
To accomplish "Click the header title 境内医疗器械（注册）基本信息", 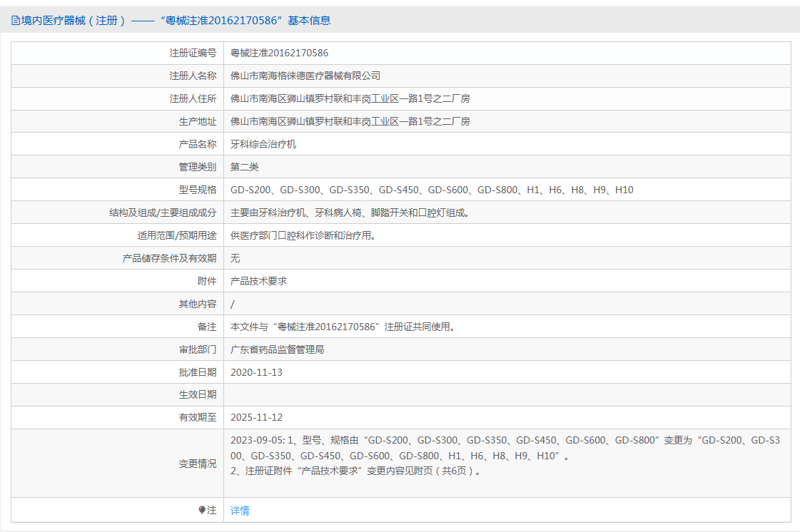I will coord(176,21).
